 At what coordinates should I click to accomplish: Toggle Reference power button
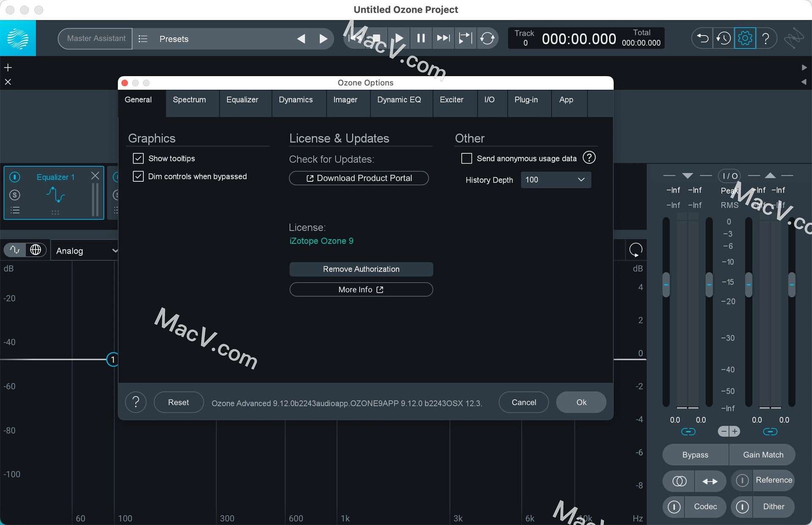point(742,480)
